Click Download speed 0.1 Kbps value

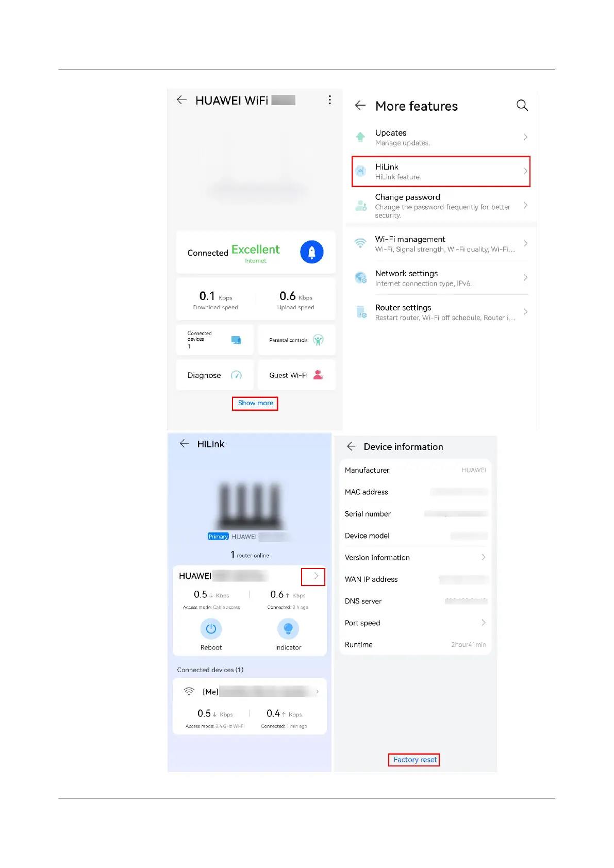[215, 296]
